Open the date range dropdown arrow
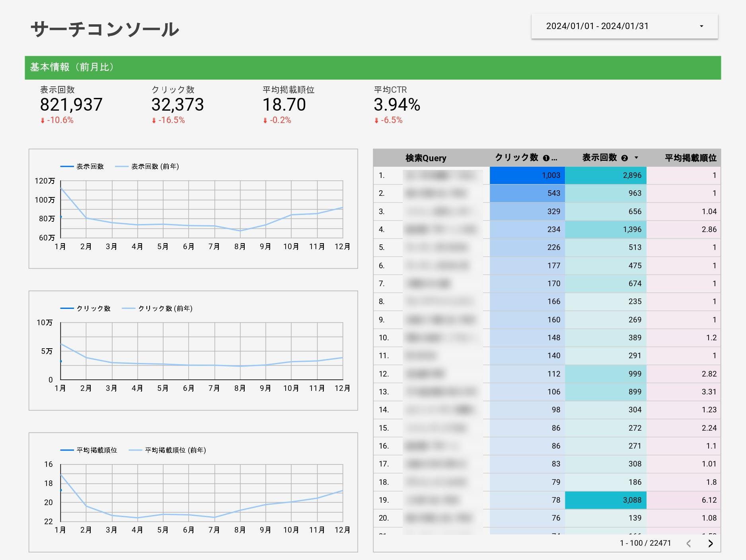Screen dimensions: 746x560 [x=701, y=26]
